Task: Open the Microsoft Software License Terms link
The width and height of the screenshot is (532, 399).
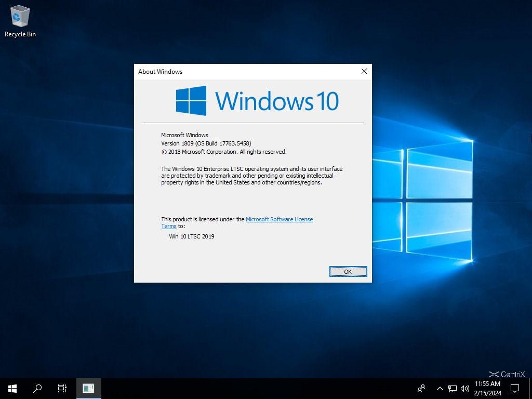Action: coord(279,219)
